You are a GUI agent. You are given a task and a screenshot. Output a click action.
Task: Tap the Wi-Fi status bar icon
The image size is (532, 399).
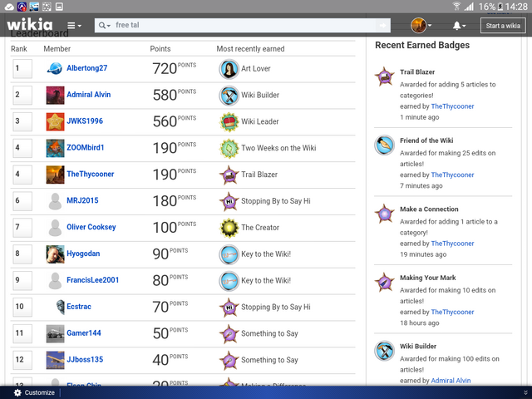tap(456, 6)
